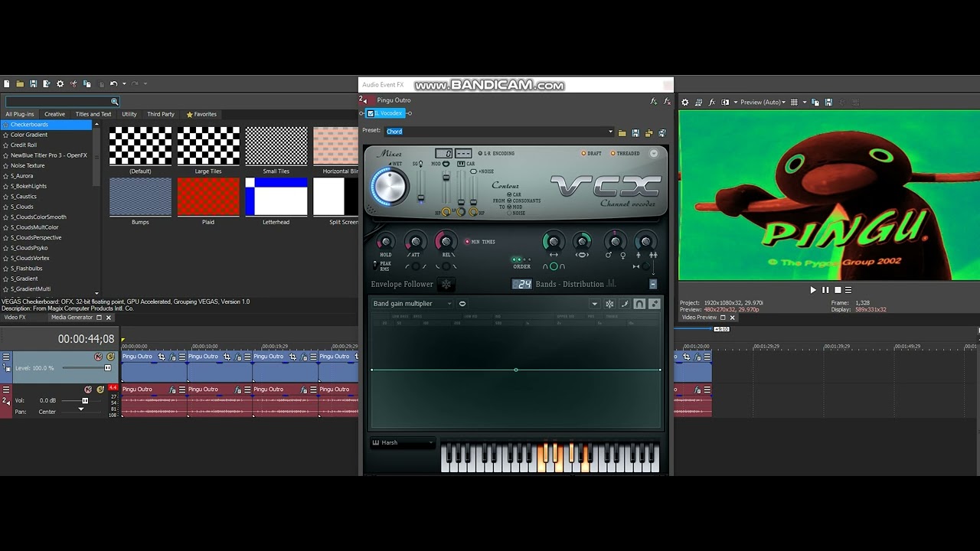Switch to Third Party tab
Image resolution: width=980 pixels, height=551 pixels.
pos(161,114)
